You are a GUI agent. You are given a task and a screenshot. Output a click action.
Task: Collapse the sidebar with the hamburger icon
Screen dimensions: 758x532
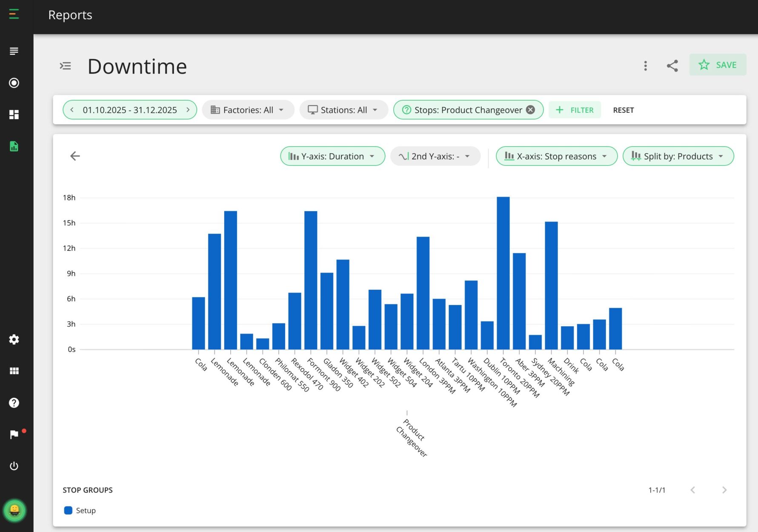tap(14, 14)
